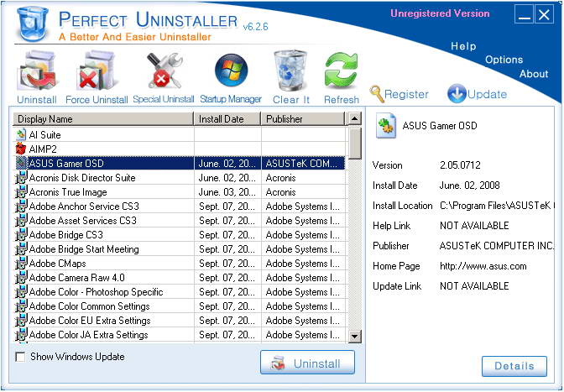564x392 pixels.
Task: Click the Install Location path value
Action: [497, 206]
